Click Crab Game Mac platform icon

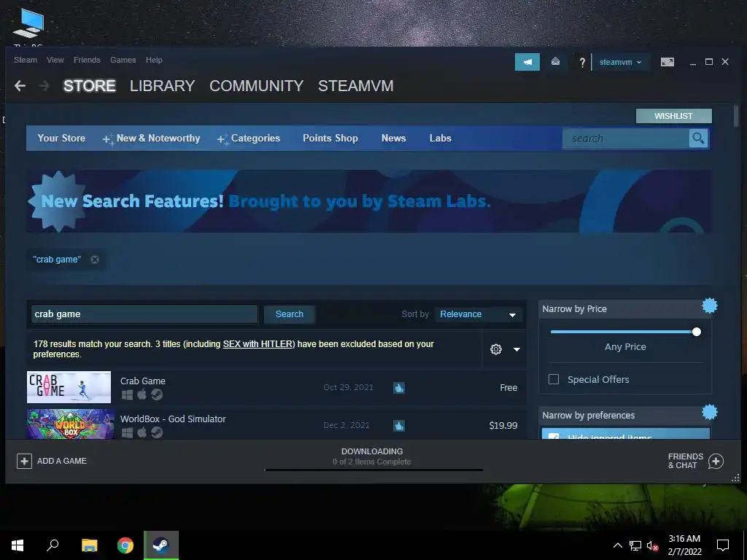(x=142, y=394)
